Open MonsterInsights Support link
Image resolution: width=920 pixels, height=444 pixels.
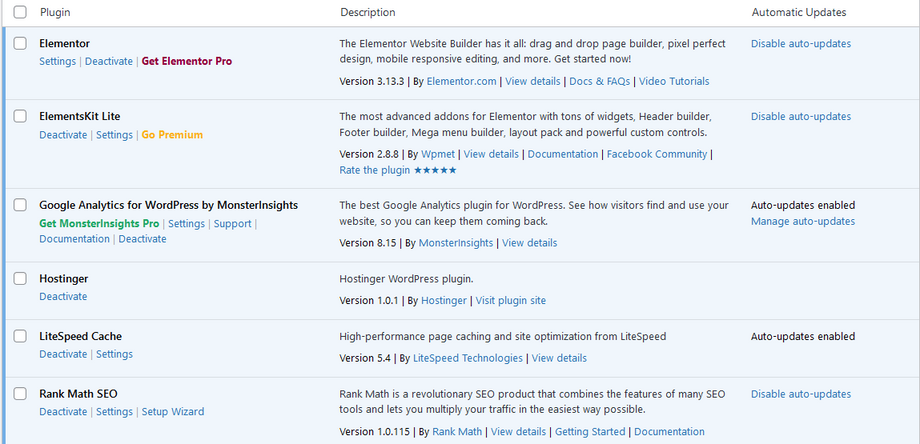point(232,223)
